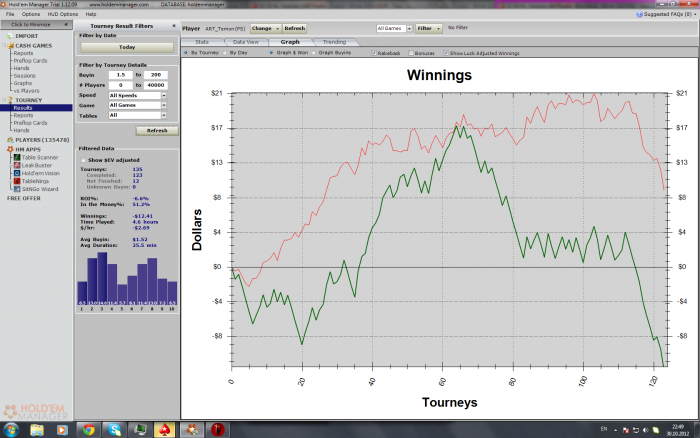Open the Options menu
Image resolution: width=700 pixels, height=438 pixels.
pyautogui.click(x=31, y=14)
